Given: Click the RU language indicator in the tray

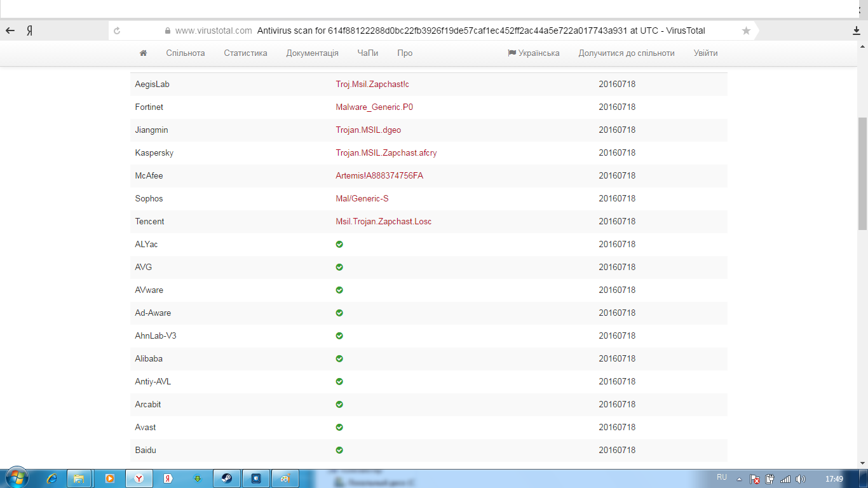Looking at the screenshot, I should tap(722, 477).
